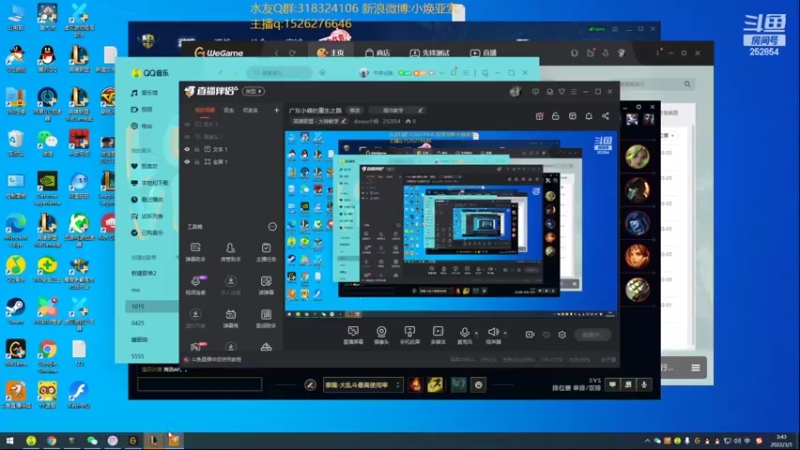Add a 多媒体 media source

click(x=438, y=335)
